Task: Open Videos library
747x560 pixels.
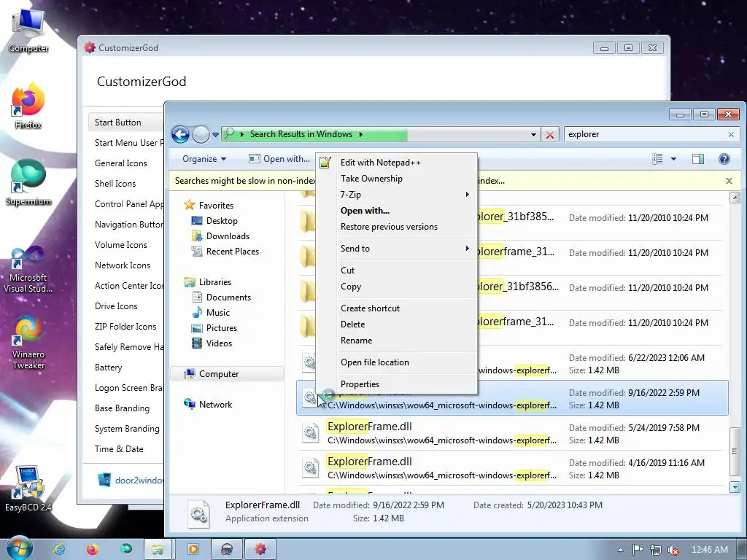Action: coord(212,343)
